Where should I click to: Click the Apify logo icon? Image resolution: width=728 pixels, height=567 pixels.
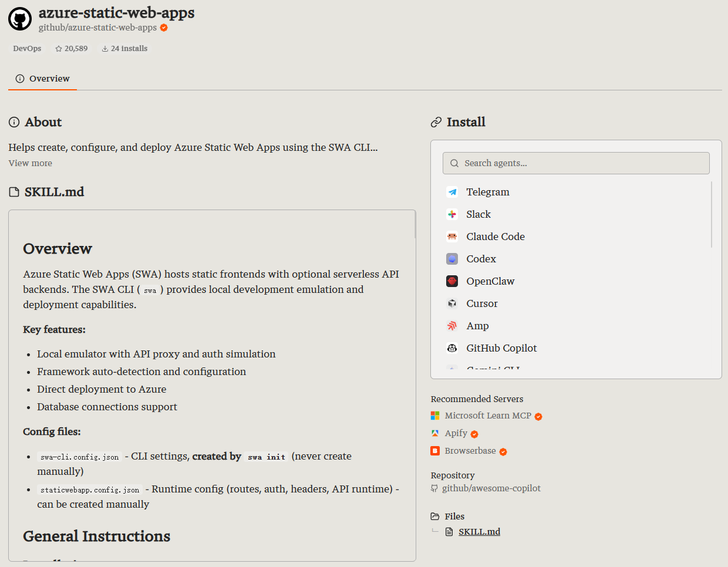pyautogui.click(x=435, y=433)
